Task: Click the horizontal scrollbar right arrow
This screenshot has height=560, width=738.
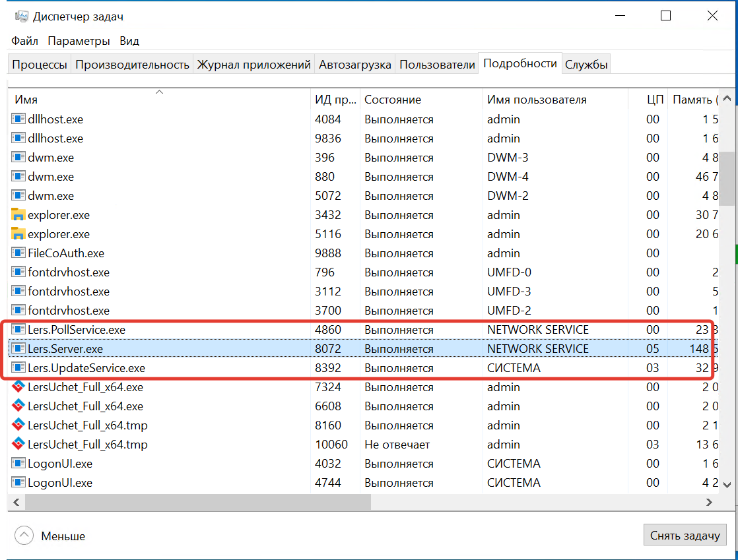Action: click(710, 502)
